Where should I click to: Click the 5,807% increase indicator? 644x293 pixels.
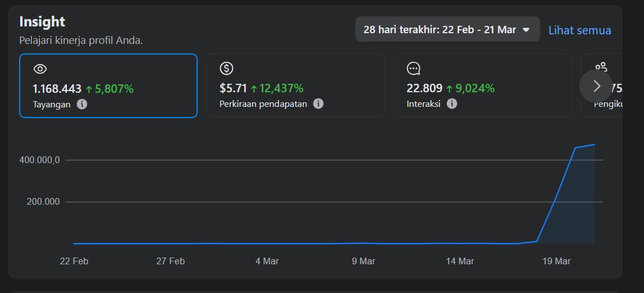(109, 88)
